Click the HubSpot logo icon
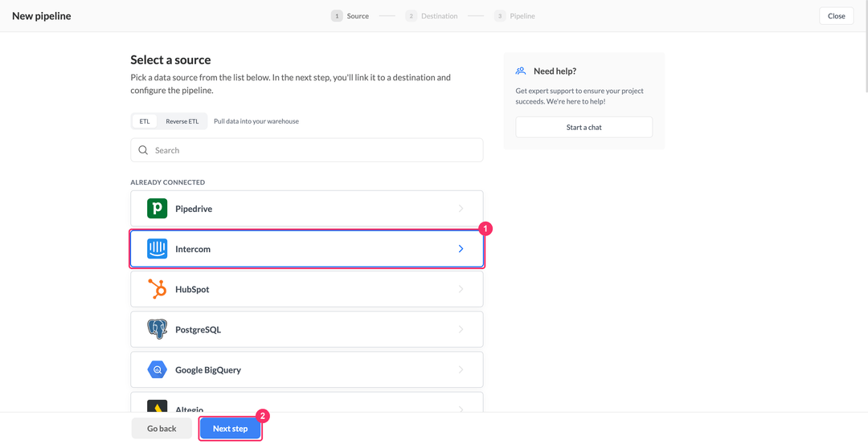Image resolution: width=868 pixels, height=444 pixels. tap(158, 289)
